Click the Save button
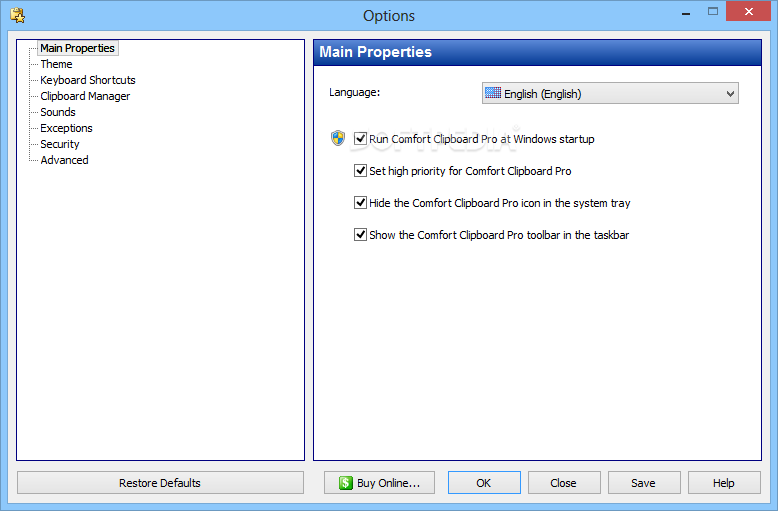The image size is (778, 511). click(644, 483)
